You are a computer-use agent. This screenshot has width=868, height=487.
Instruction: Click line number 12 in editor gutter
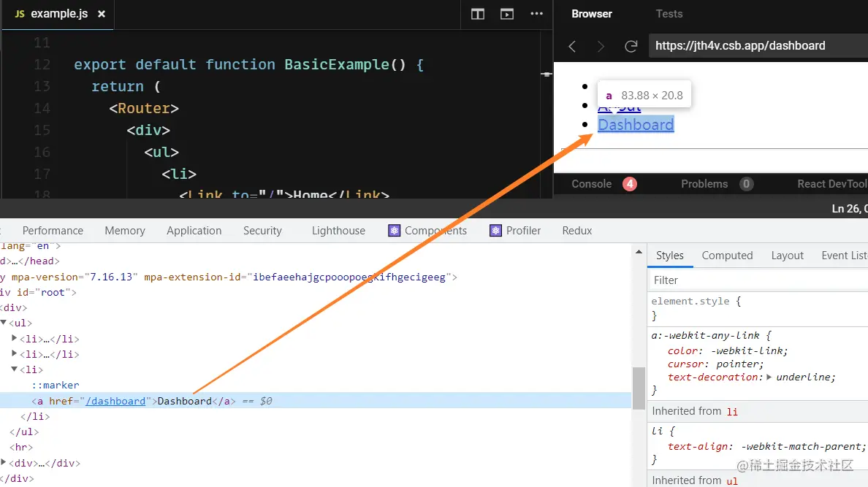(x=42, y=65)
